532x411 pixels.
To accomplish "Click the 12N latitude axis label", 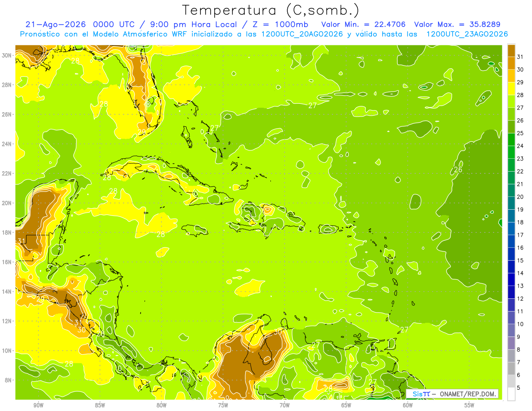I will [7, 321].
